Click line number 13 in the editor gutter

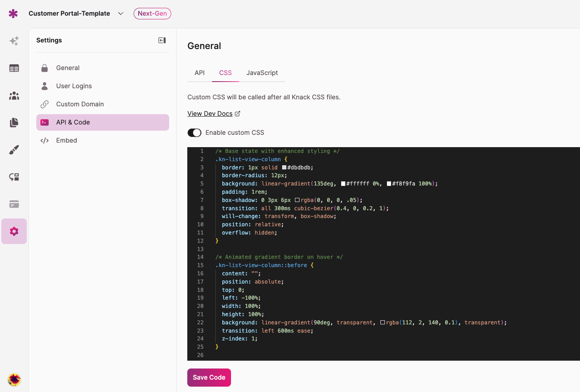200,249
